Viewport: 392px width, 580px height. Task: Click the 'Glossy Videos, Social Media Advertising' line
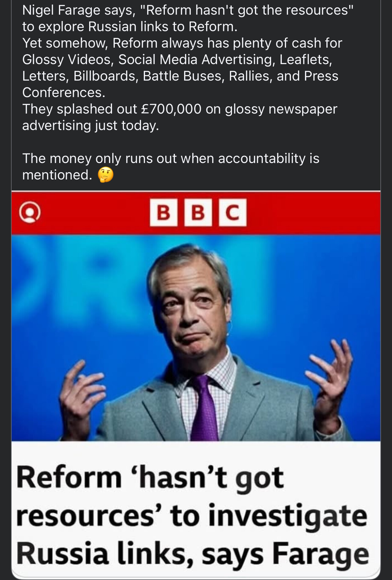[177, 60]
